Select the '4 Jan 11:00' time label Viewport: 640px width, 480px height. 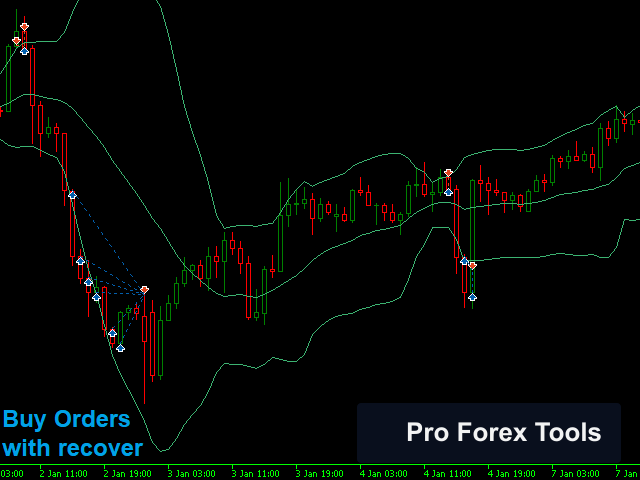pyautogui.click(x=448, y=474)
